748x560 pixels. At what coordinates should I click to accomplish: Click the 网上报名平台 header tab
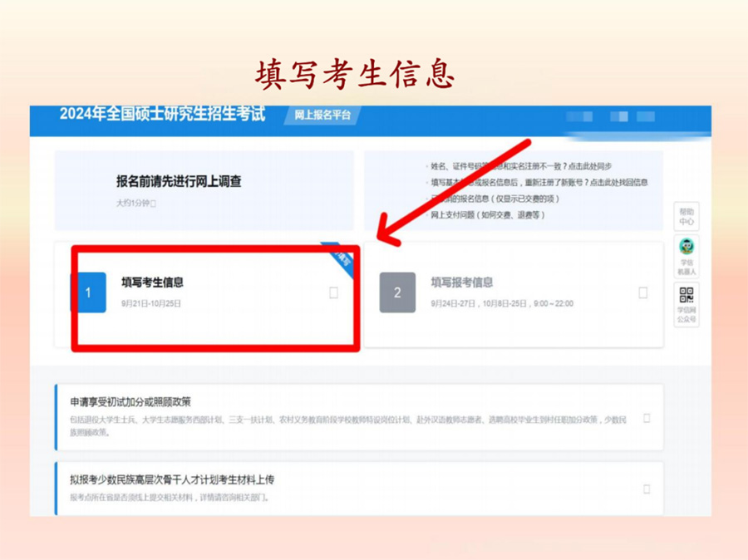pos(322,115)
